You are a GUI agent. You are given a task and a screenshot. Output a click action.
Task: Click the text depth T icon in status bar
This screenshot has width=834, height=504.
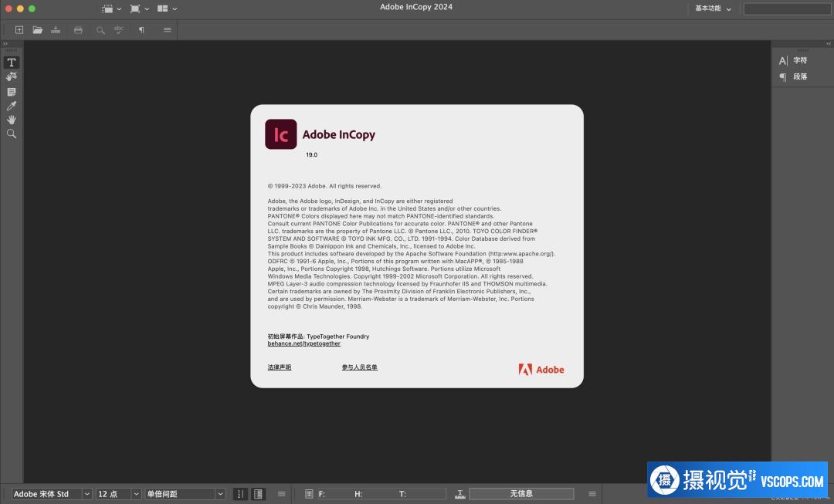point(460,494)
